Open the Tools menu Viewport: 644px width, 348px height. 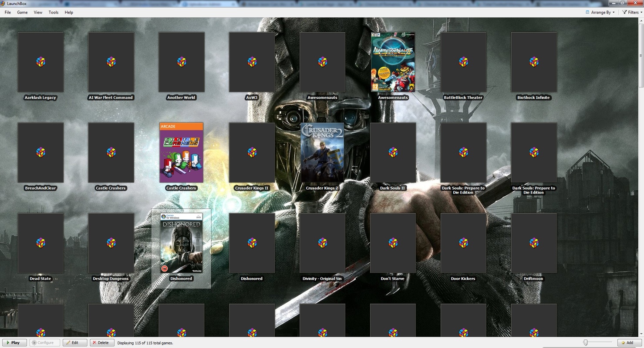coord(54,12)
